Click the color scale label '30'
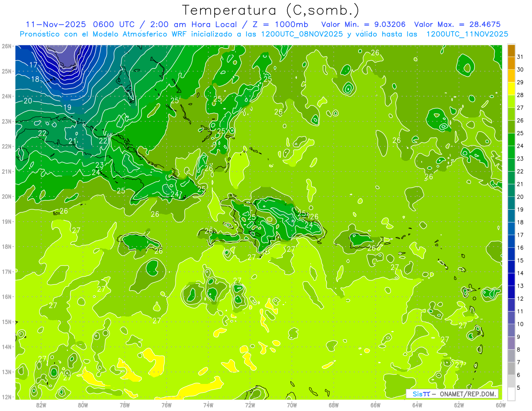Image resolution: width=532 pixels, height=411 pixels. (520, 70)
